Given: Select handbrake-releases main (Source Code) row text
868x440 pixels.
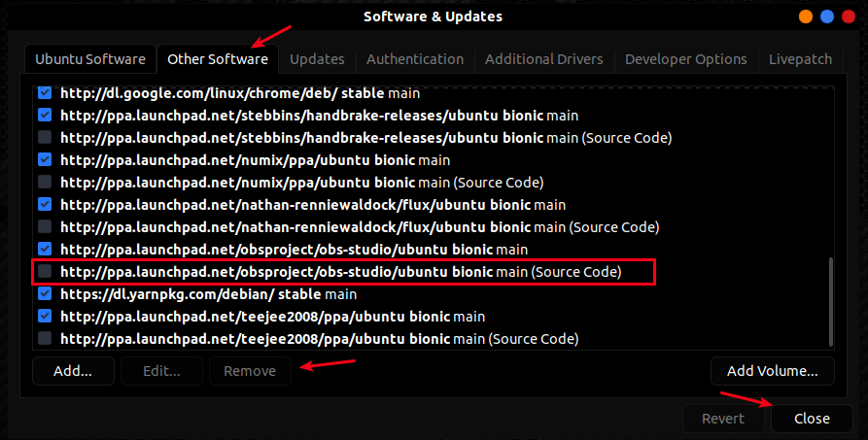Looking at the screenshot, I should tap(365, 138).
